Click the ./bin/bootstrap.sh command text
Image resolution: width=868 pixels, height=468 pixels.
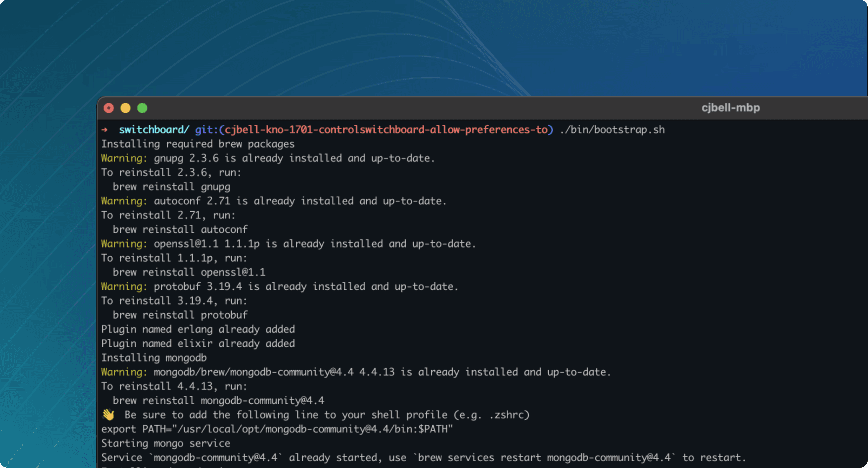pos(612,130)
